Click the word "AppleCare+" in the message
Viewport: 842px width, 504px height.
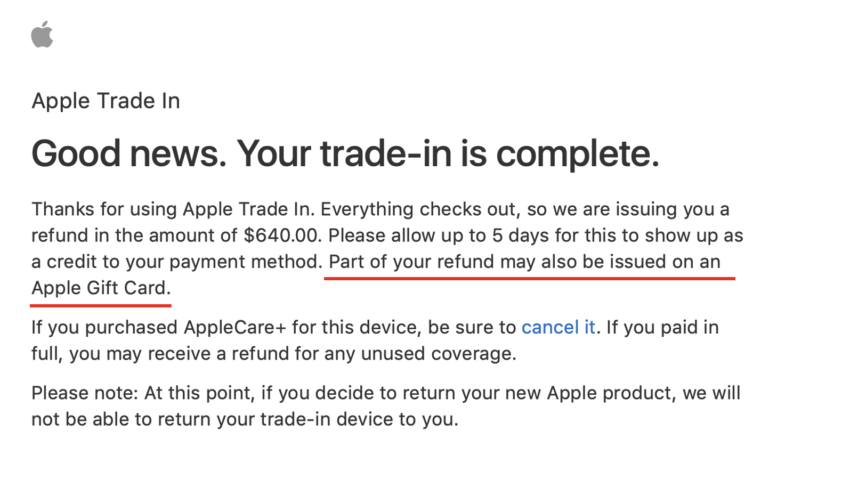click(x=235, y=327)
